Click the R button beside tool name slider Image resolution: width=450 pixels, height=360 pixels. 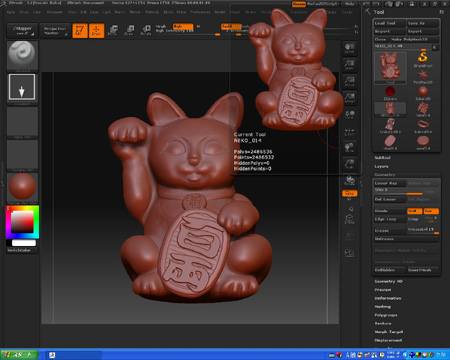coord(434,47)
